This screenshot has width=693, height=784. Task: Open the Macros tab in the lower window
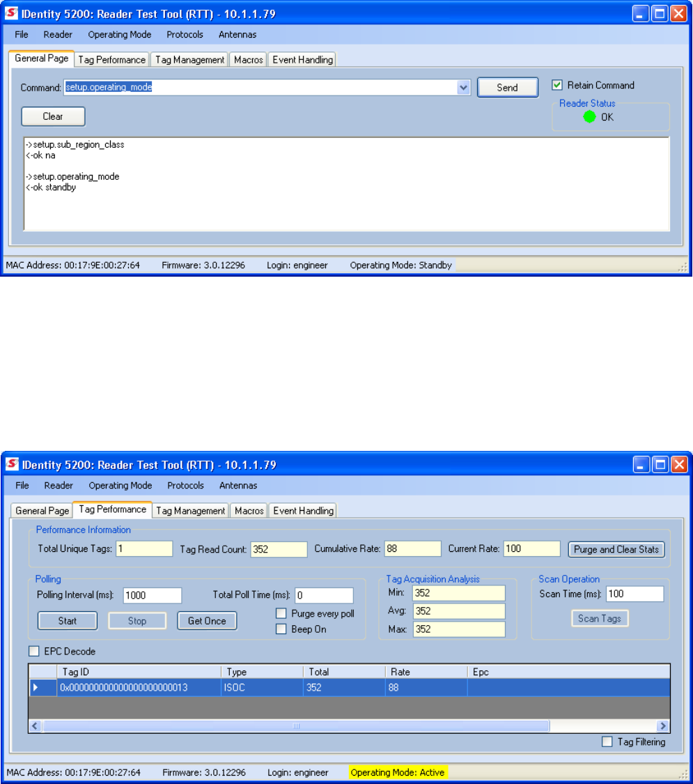tap(249, 511)
